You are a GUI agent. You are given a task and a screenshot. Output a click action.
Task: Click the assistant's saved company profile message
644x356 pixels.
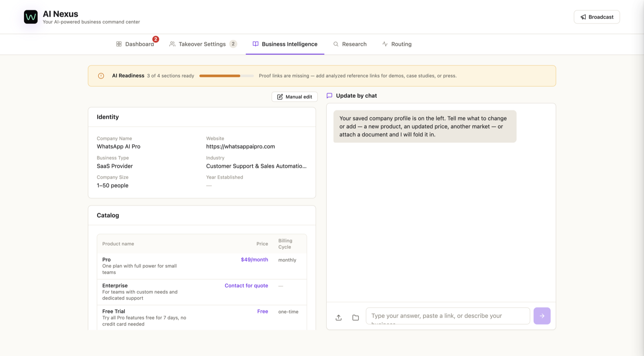(425, 126)
